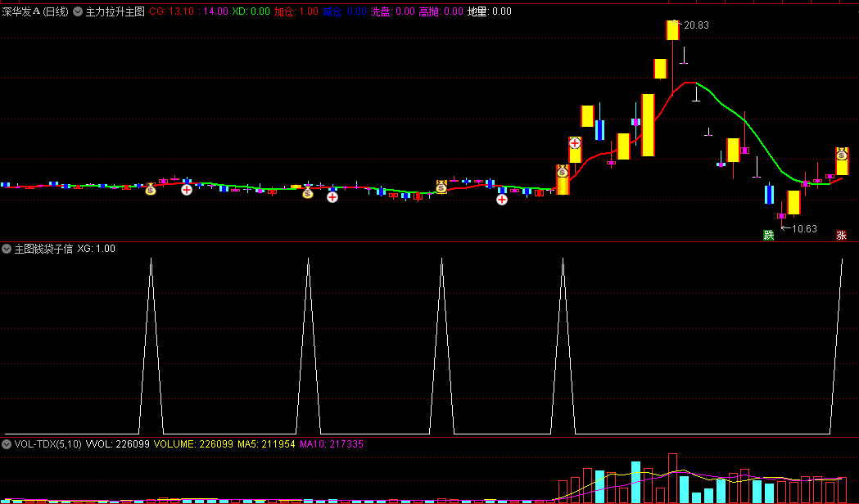Click the CG: 13.10 value
The height and width of the screenshot is (504, 859).
(x=172, y=11)
